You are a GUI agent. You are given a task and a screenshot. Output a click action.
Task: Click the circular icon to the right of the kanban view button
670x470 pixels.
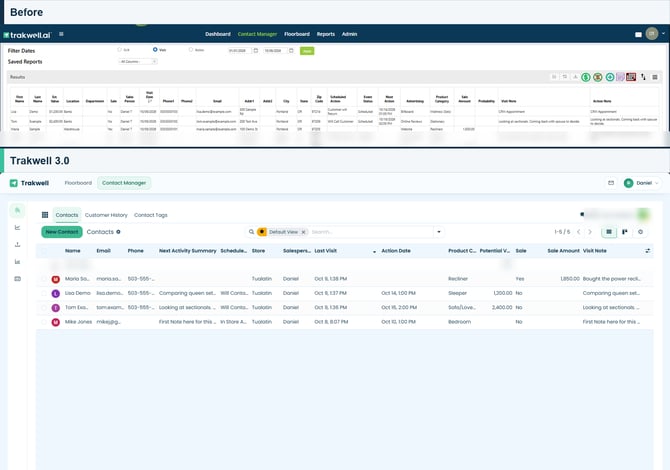(x=640, y=232)
